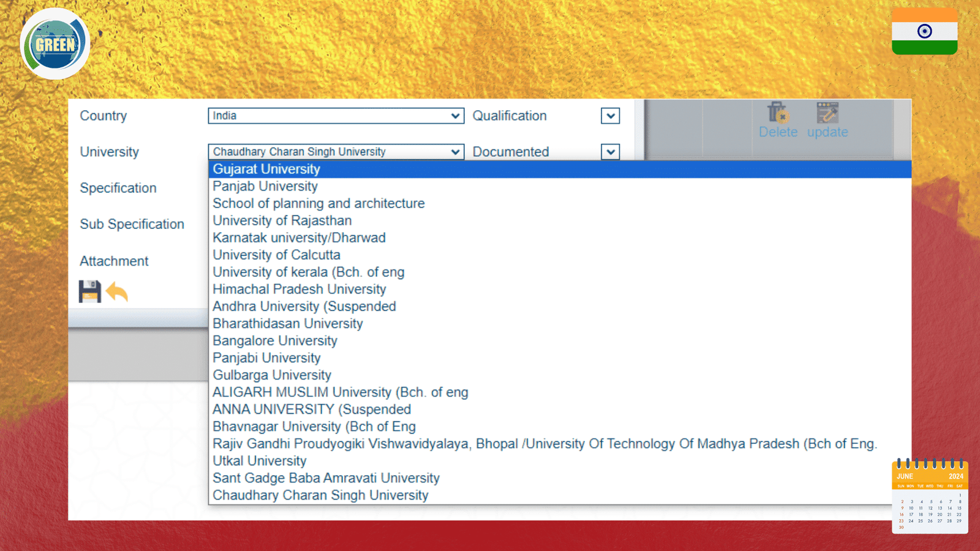Click the floppy disk save icon

coord(89,291)
